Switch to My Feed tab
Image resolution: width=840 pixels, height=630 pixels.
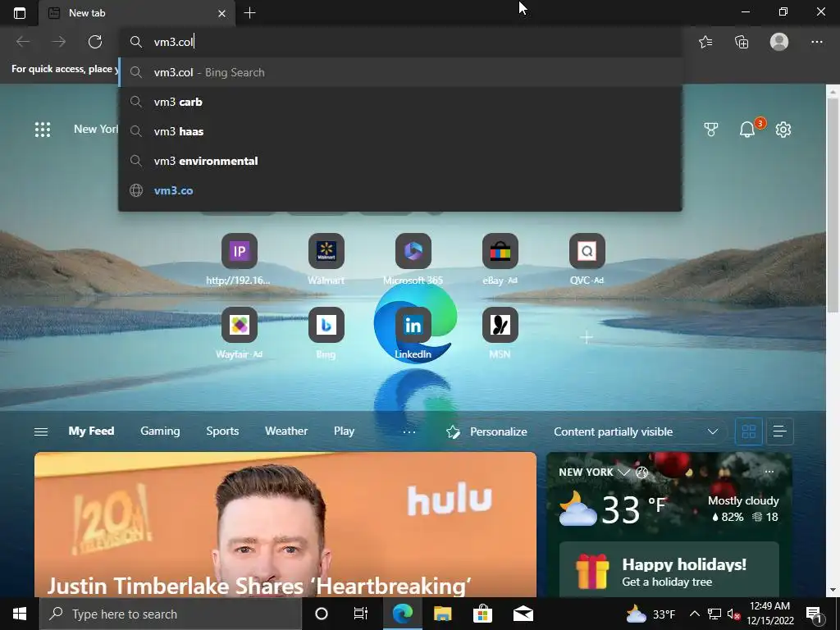click(91, 431)
